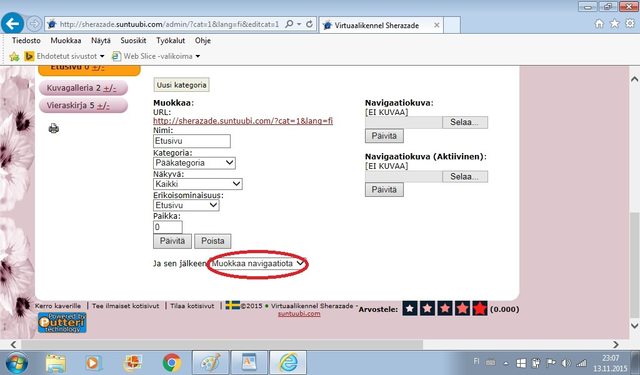Open the browser settings gear icon

630,24
